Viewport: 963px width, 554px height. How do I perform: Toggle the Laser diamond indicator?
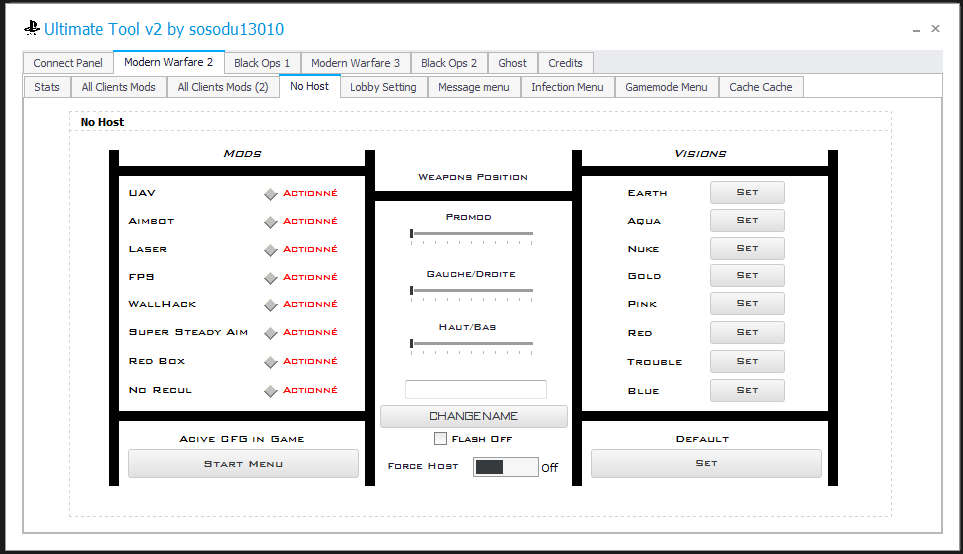(x=271, y=251)
